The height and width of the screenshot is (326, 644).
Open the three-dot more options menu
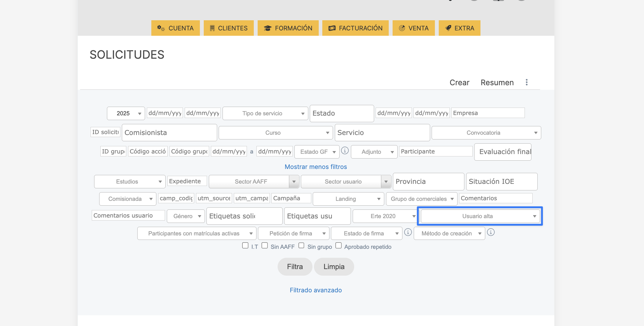[527, 82]
